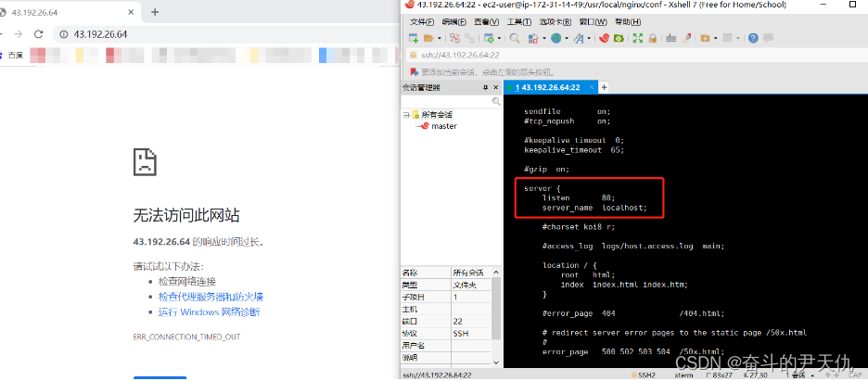Screen dimensions: 868x381
Task: Expand the Properties icon dropdown arrow
Action: (x=499, y=38)
